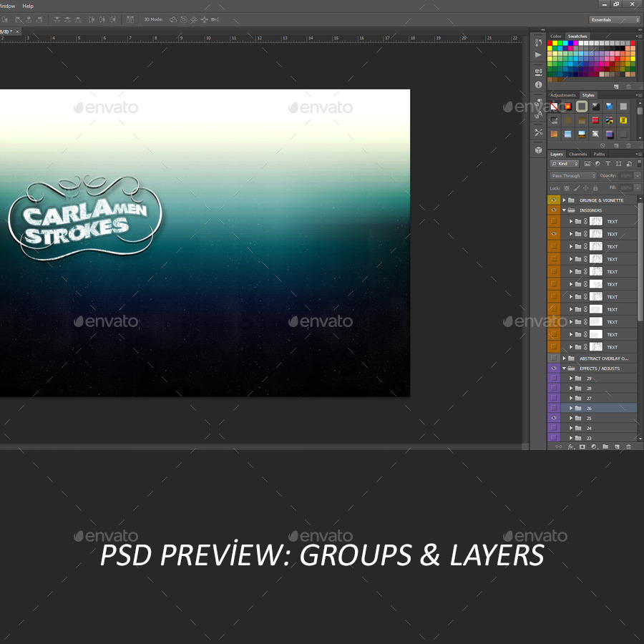Hide layer group 25 via its eye icon
The height and width of the screenshot is (644, 644).
pos(554,417)
